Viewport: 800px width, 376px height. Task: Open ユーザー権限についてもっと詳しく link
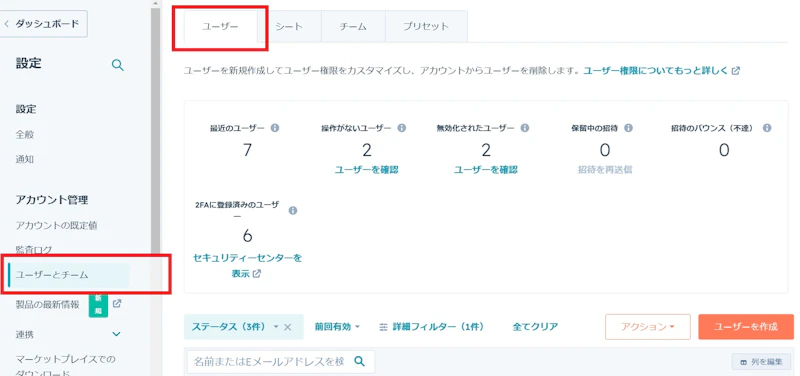[x=661, y=71]
